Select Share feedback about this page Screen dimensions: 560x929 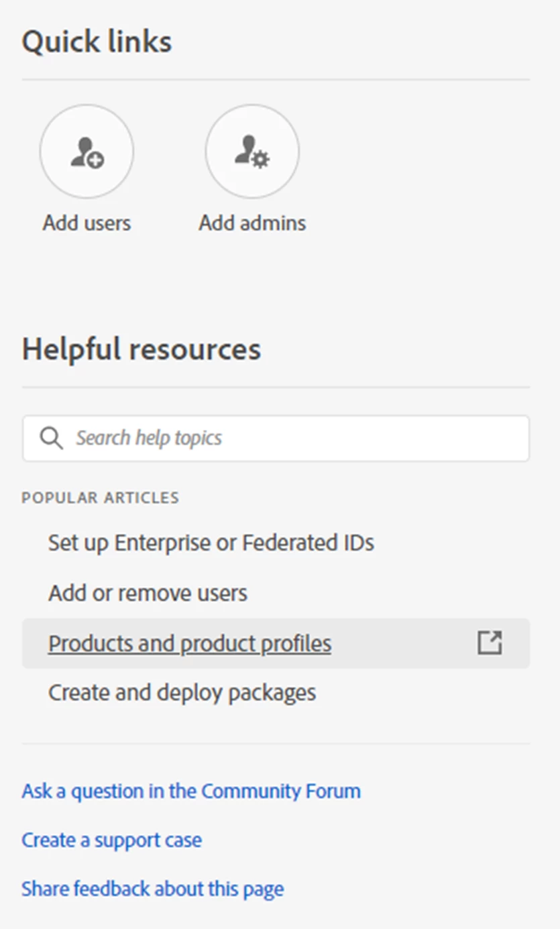point(152,889)
